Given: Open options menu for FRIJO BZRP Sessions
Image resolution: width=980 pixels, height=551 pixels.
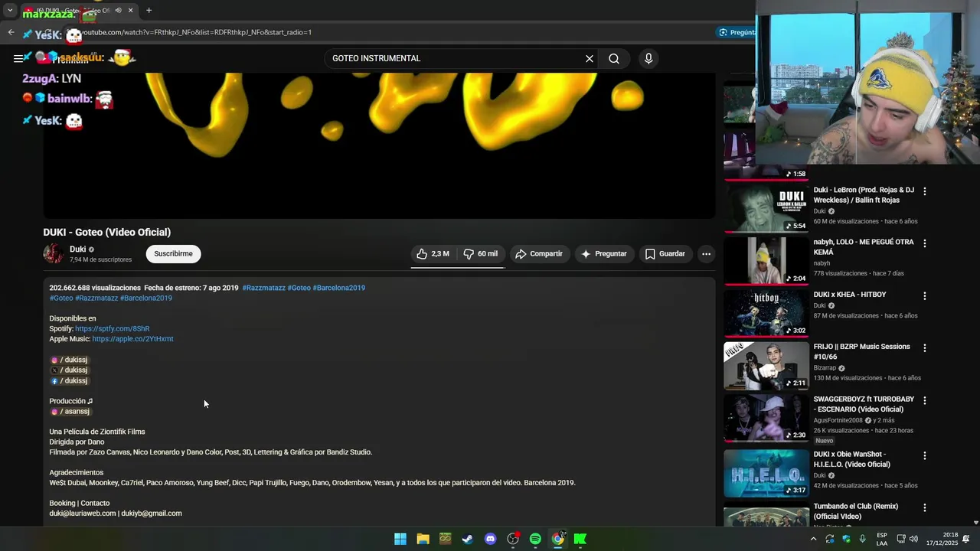Looking at the screenshot, I should [x=924, y=347].
